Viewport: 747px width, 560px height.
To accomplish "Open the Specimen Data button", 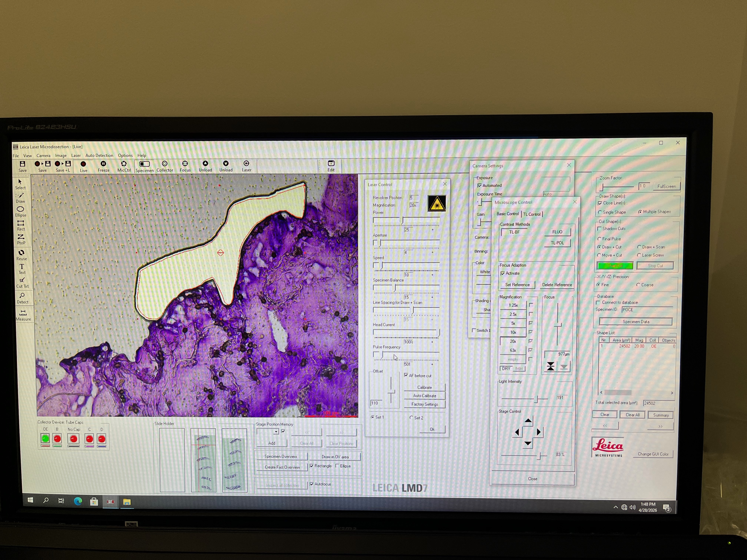I will [636, 322].
